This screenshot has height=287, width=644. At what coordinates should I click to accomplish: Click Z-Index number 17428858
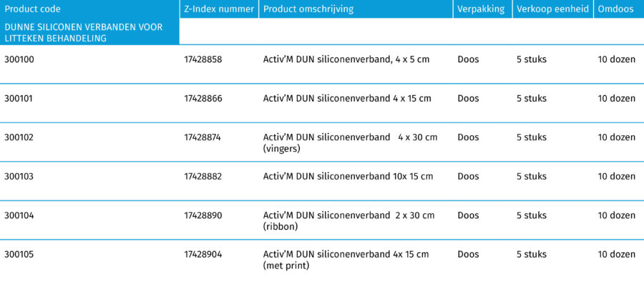click(203, 59)
